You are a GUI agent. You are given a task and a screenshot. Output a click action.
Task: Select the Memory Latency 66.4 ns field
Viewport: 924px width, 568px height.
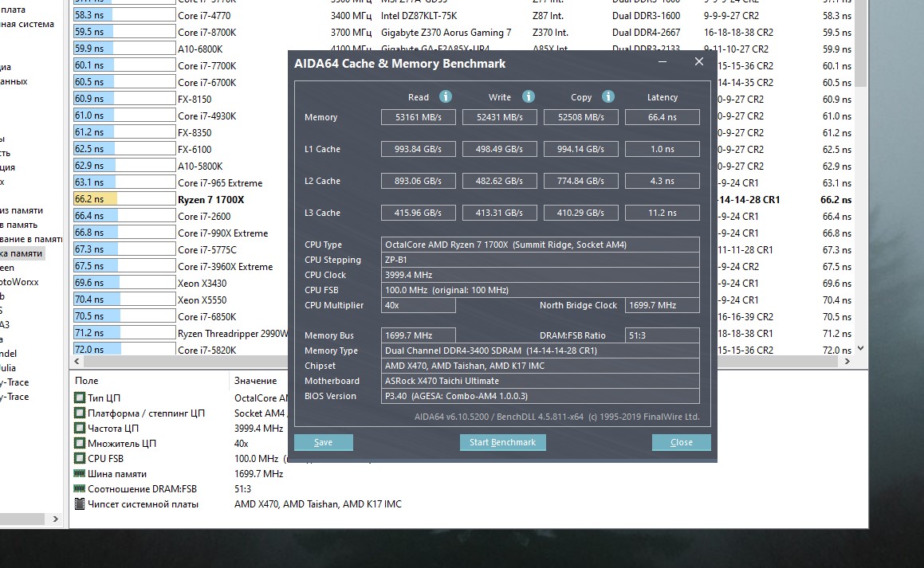663,117
